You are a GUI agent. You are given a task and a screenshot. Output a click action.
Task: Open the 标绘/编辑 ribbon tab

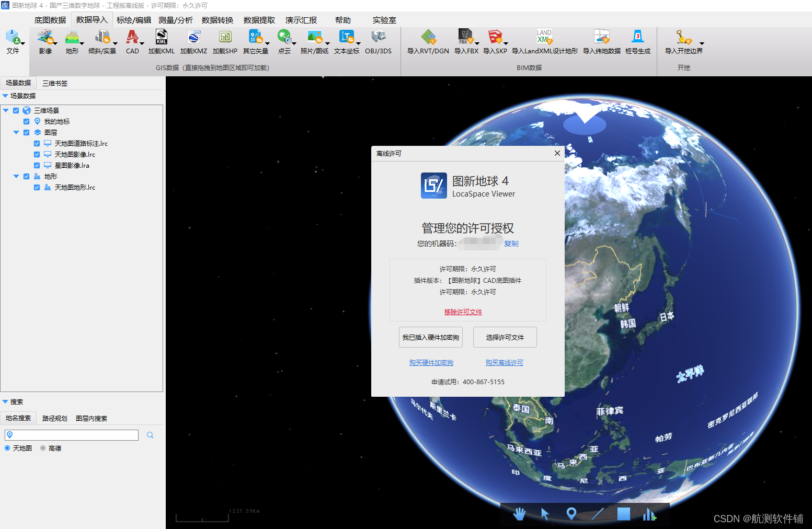click(134, 20)
